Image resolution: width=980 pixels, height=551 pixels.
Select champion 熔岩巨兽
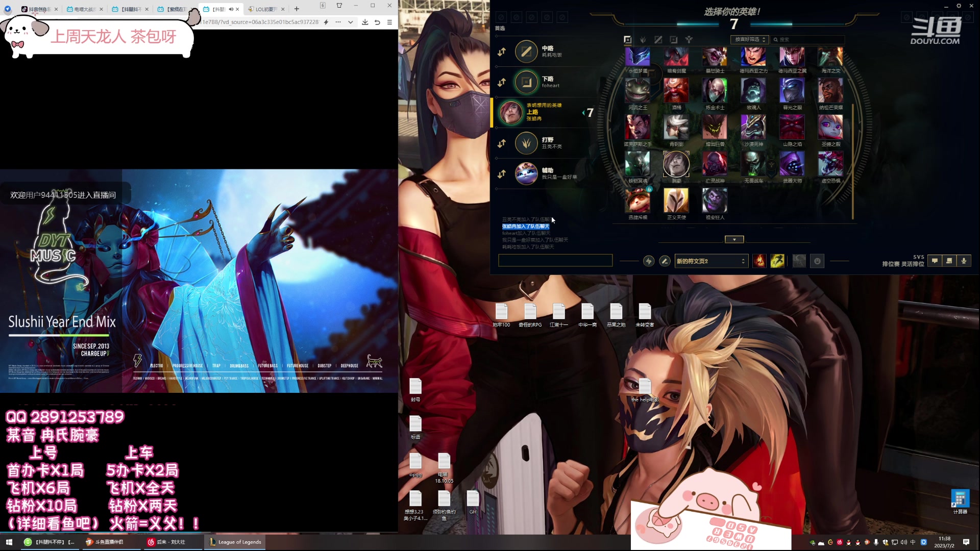(715, 127)
